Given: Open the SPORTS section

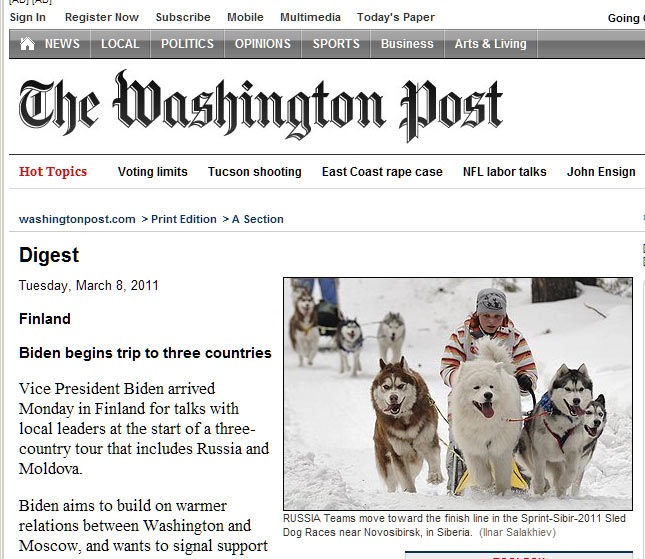Looking at the screenshot, I should (336, 44).
